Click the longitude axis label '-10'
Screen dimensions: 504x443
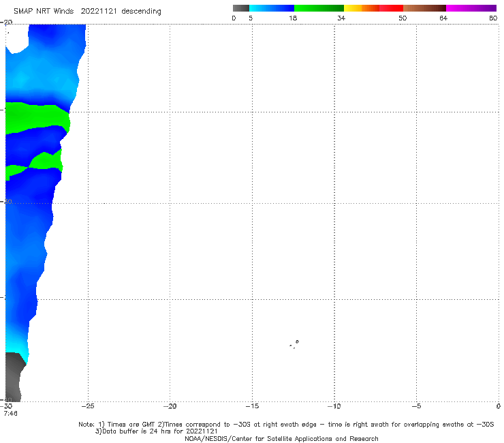point(334,406)
